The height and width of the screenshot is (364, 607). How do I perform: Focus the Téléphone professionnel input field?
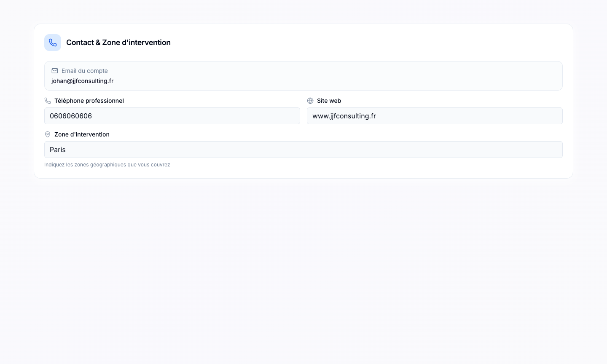(172, 116)
